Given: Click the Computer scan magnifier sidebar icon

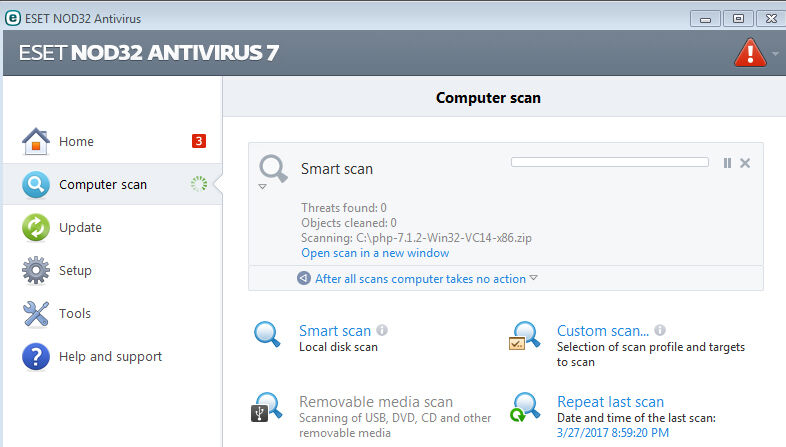Looking at the screenshot, I should (36, 184).
